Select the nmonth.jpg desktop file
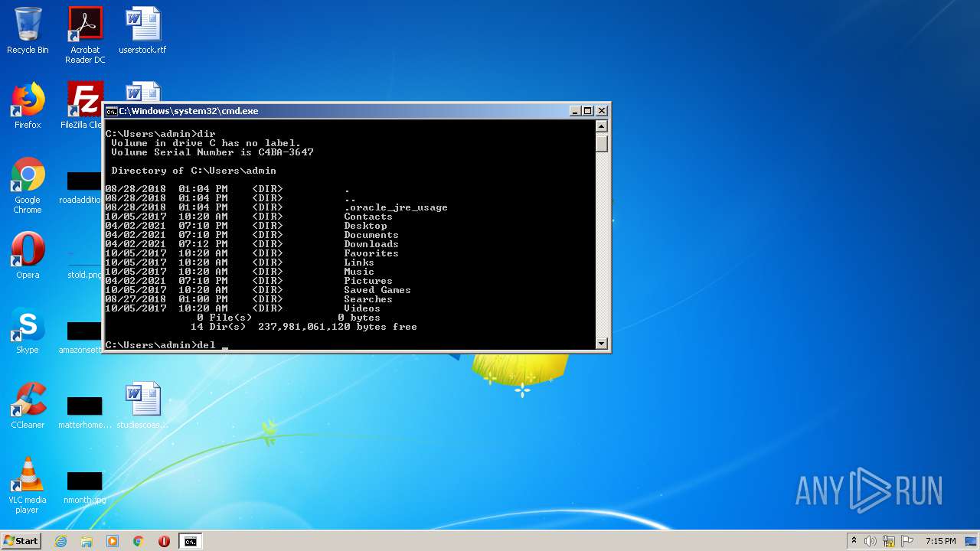The width and height of the screenshot is (980, 551). (85, 487)
